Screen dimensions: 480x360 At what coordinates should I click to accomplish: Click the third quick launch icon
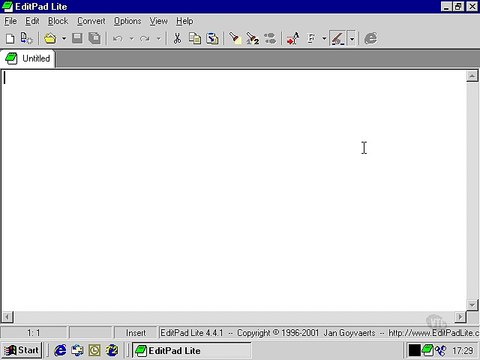[x=95, y=350]
